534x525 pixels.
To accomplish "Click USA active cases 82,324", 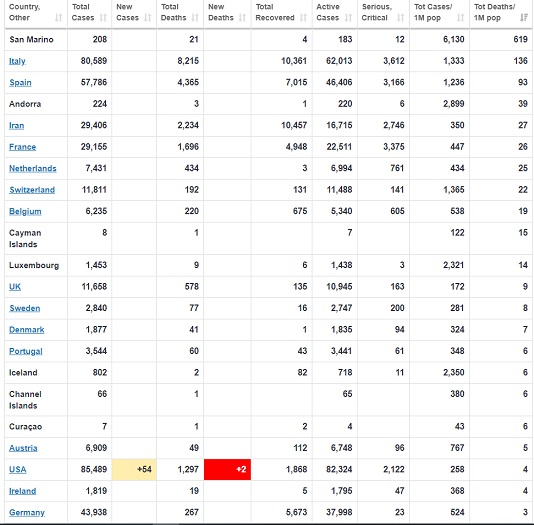I will point(339,469).
